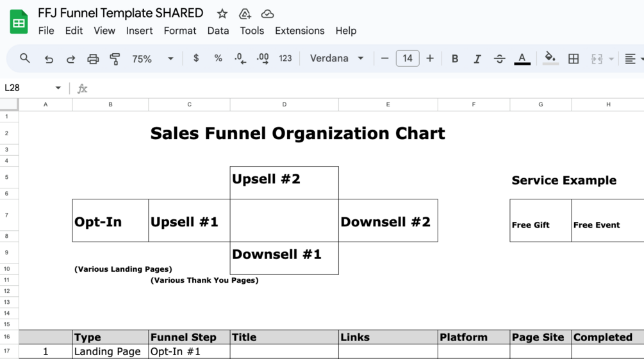
Task: Open the fill color picker
Action: click(x=550, y=58)
